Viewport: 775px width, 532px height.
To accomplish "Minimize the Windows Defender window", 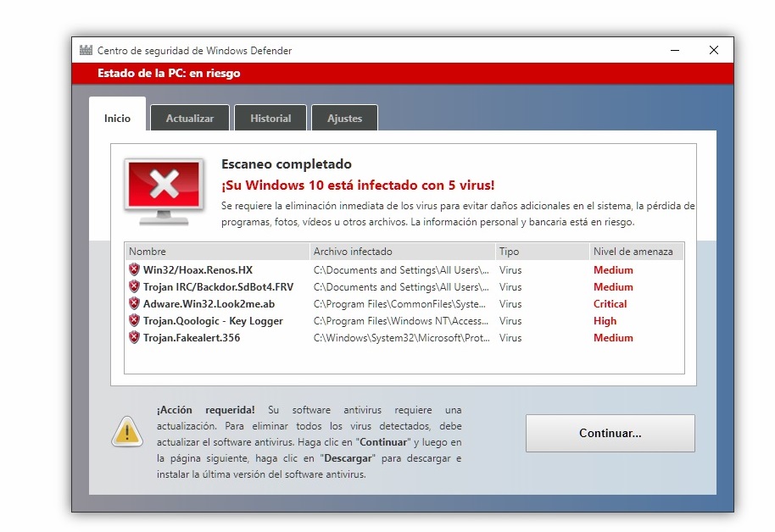I will pyautogui.click(x=675, y=50).
